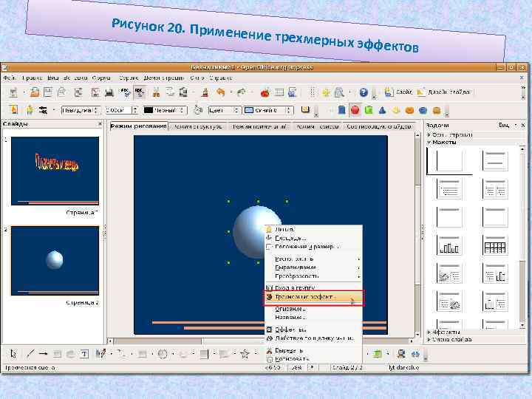This screenshot has width=532, height=399.
Task: Select the bar chart layout thumbnail
Action: tap(449, 245)
